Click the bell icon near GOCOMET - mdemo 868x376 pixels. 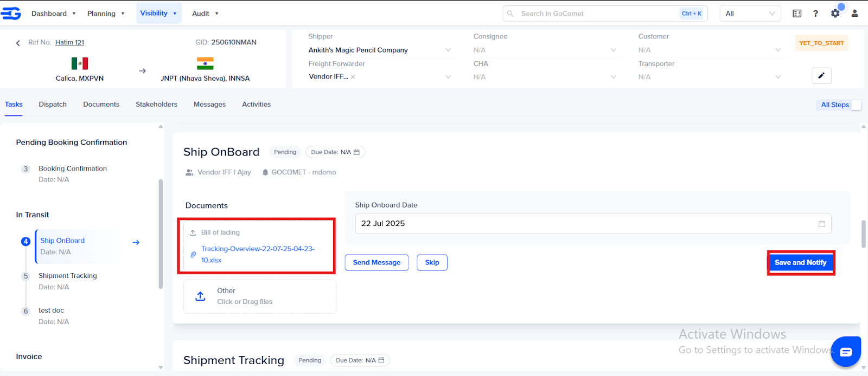(x=265, y=172)
